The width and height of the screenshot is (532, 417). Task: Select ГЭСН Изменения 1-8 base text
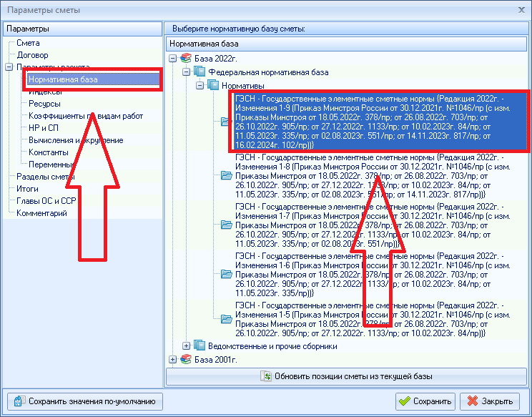click(373, 176)
